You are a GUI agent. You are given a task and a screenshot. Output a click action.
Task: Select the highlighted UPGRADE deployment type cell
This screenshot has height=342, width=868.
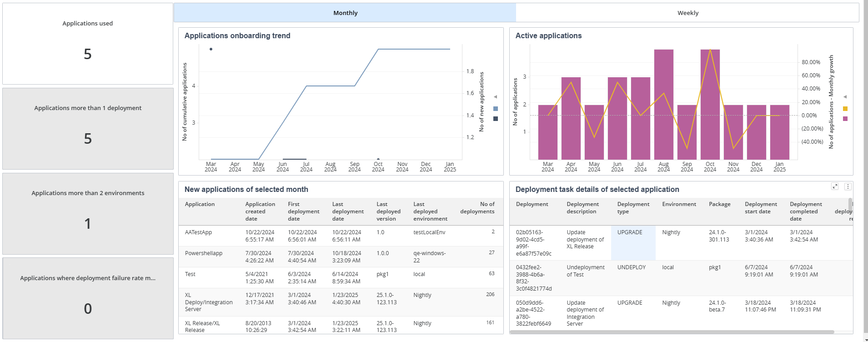(x=633, y=243)
